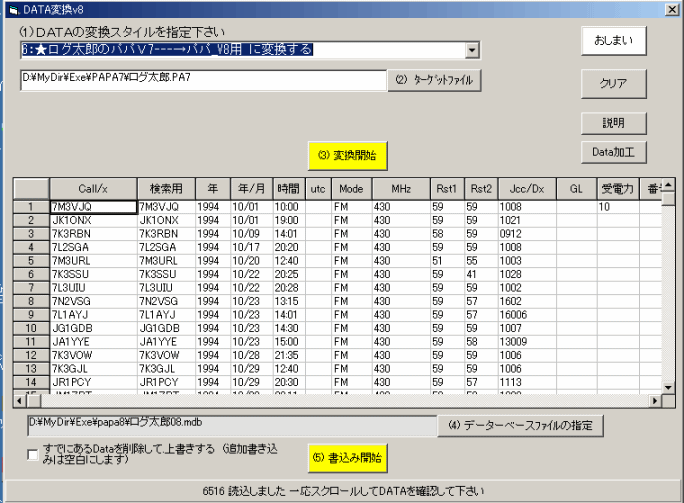Select the 7K3VOW cell in Call/x column

93,356
